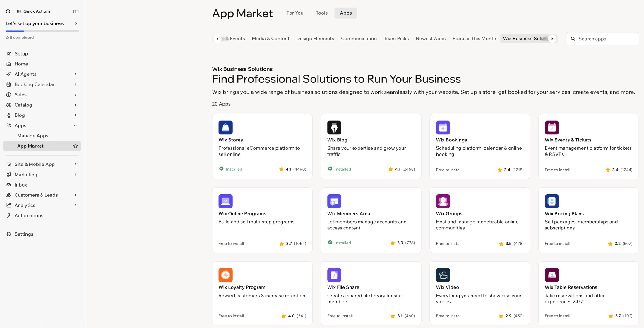Collapse the sidebar panel icon
Screen dimensions: 644x328
click(76, 11)
